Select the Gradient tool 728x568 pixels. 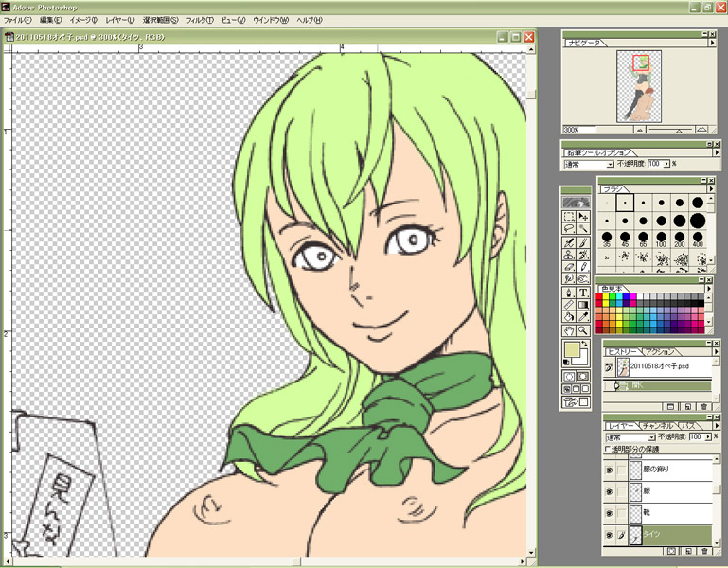click(x=583, y=305)
